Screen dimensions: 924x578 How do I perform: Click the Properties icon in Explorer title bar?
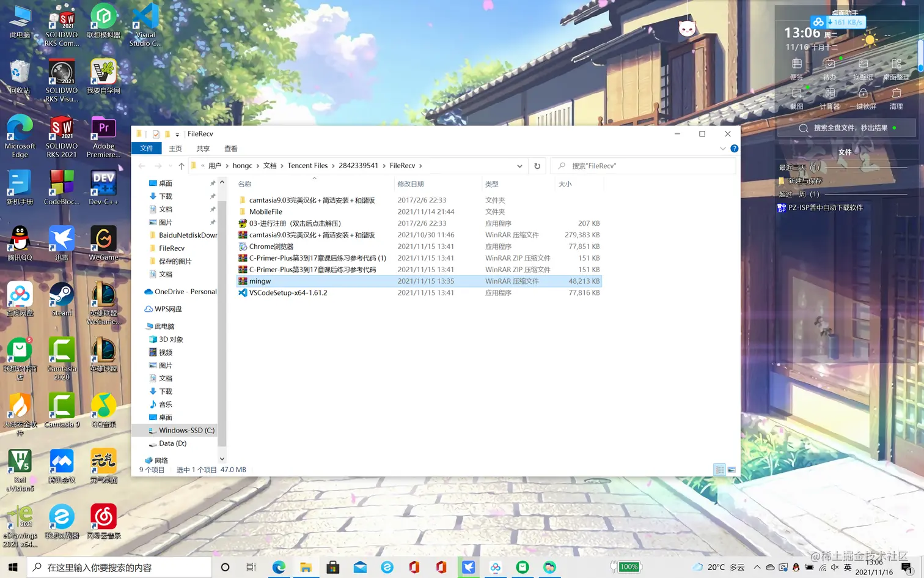coord(156,134)
